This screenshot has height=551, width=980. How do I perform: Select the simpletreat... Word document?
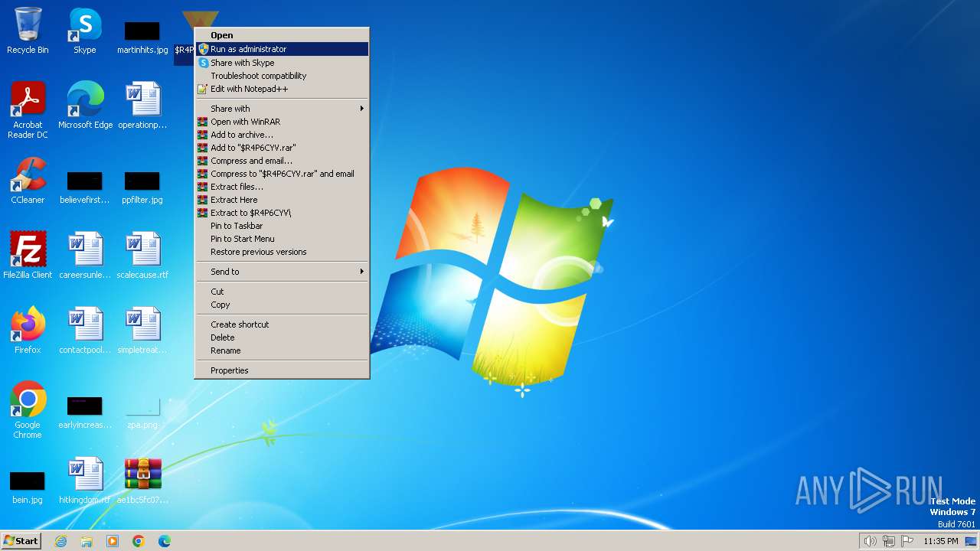(x=142, y=331)
